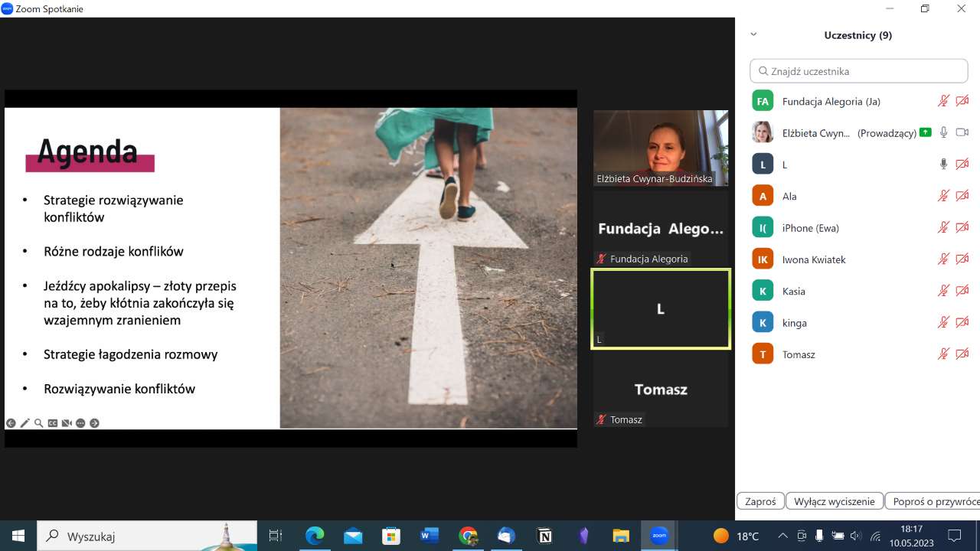Viewport: 980px width, 551px height.
Task: Click the Wyłącz wyciszenie button
Action: [x=834, y=501]
